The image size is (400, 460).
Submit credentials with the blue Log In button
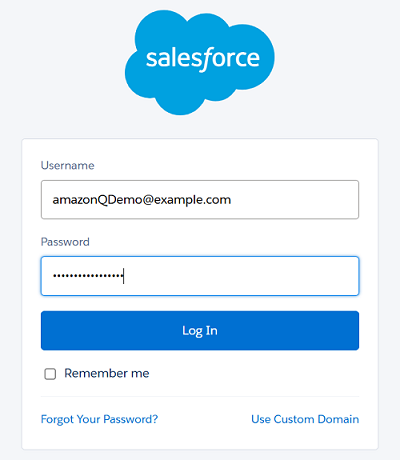(x=200, y=331)
